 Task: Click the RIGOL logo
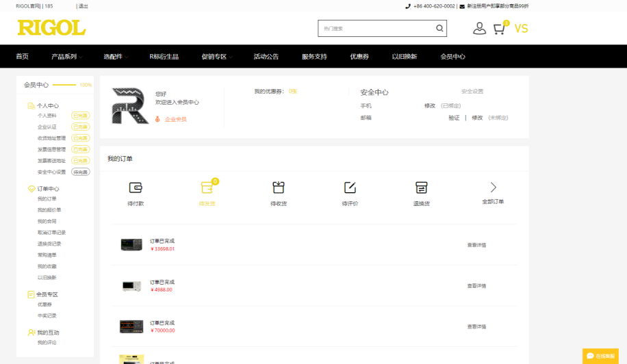[51, 28]
